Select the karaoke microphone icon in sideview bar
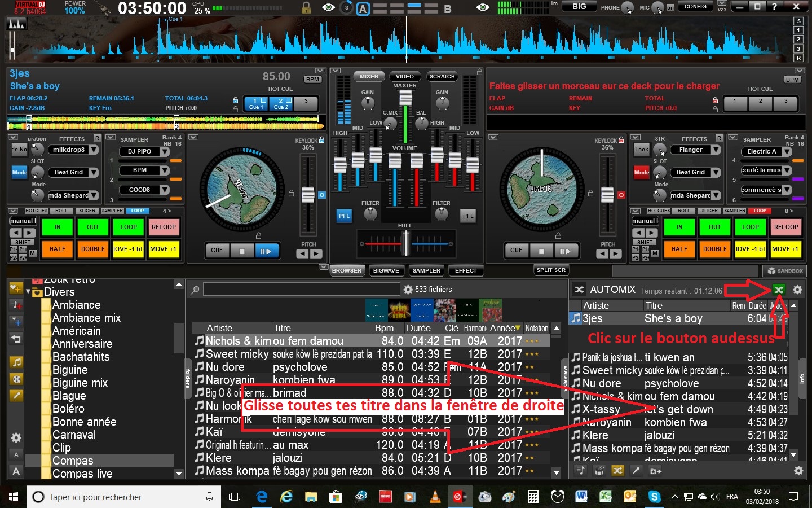 pos(636,470)
